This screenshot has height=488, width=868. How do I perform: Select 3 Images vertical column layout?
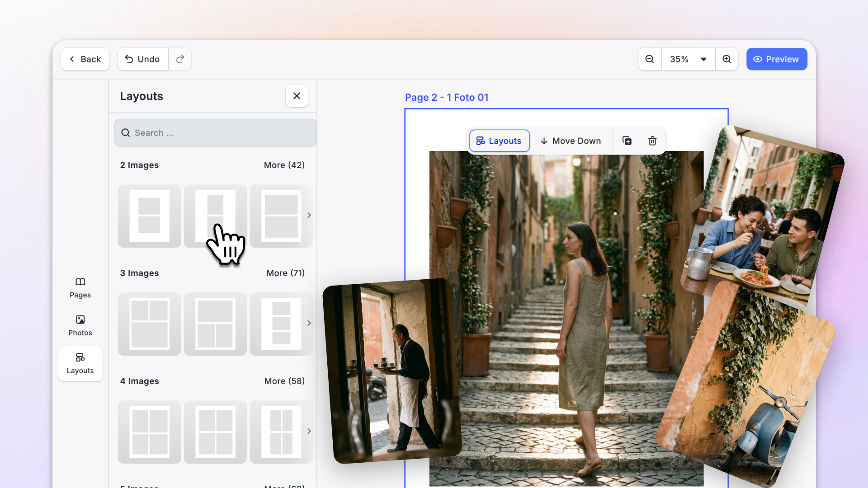[281, 324]
